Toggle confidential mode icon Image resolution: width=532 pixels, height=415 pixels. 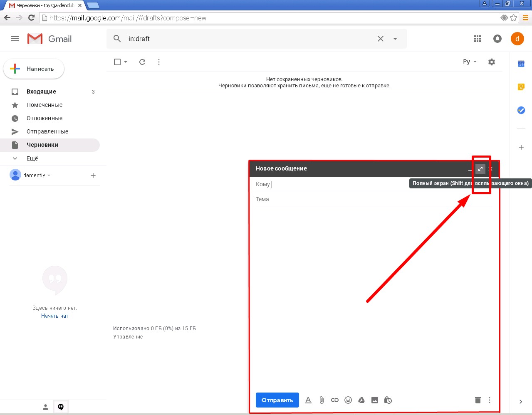tap(388, 400)
